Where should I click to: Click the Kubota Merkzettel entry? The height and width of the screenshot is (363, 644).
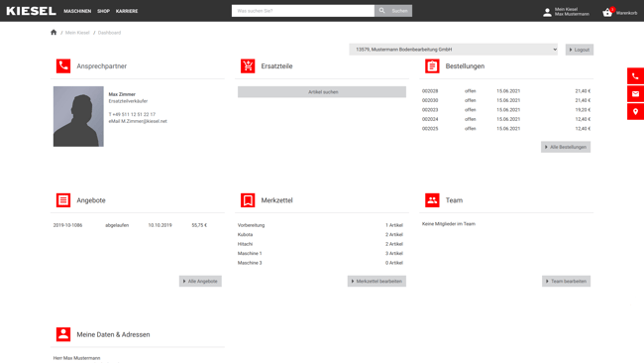[x=245, y=235]
